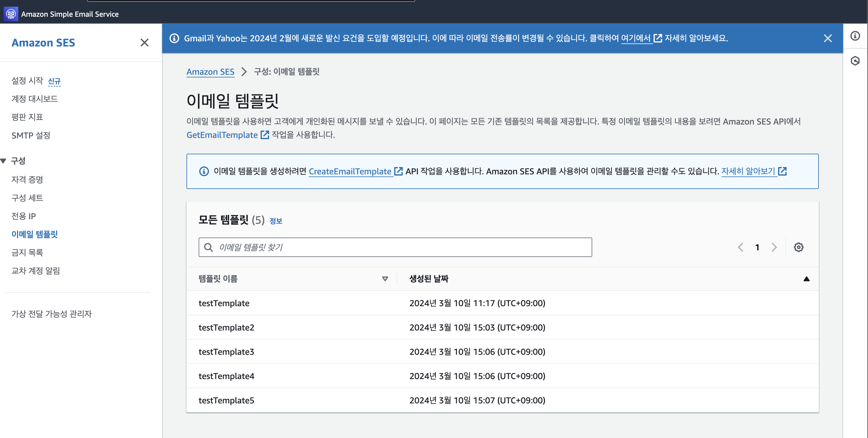Open the hexagon tools icon on right edge
The image size is (868, 438).
click(855, 61)
